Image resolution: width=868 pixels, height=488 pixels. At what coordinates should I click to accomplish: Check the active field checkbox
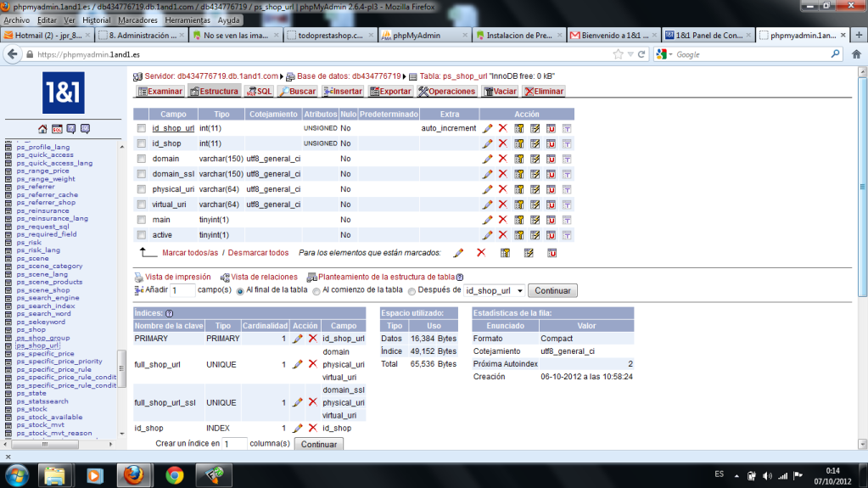point(142,235)
